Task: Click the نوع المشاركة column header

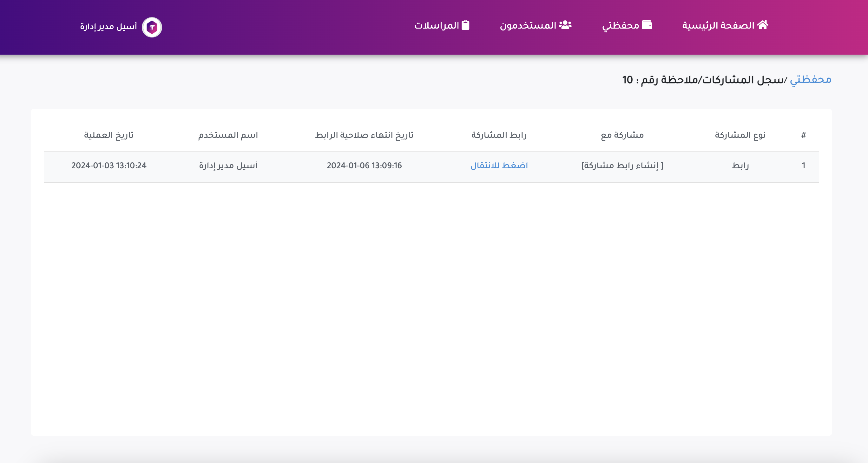Action: click(740, 135)
